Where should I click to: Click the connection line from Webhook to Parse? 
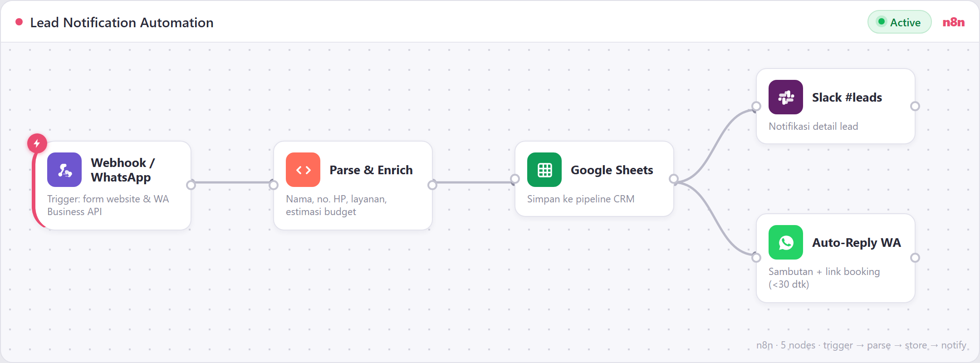pyautogui.click(x=232, y=182)
